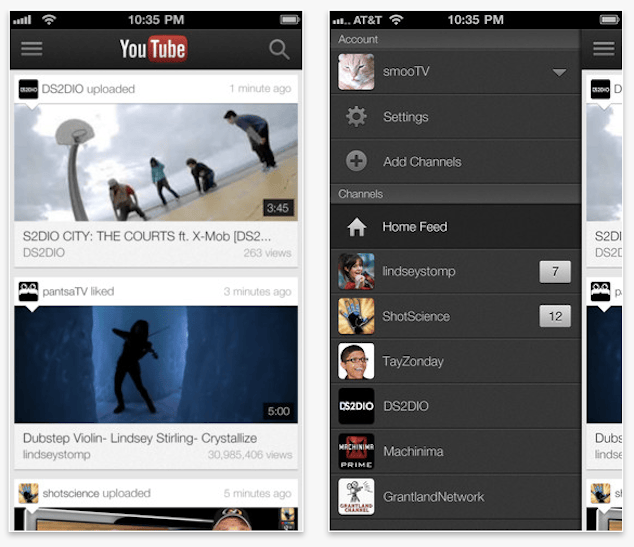Tap the 'AT&T' carrier label in status bar
This screenshot has width=634, height=547.
(367, 20)
